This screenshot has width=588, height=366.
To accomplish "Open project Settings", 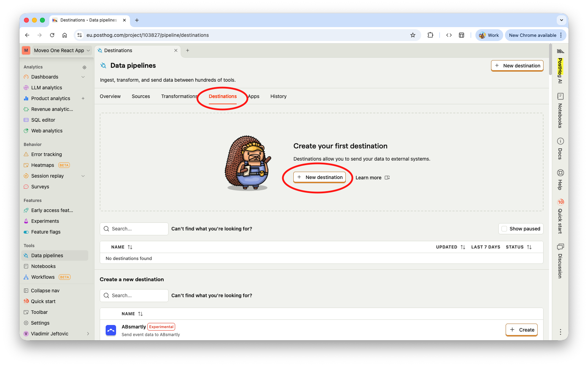I will coord(40,323).
